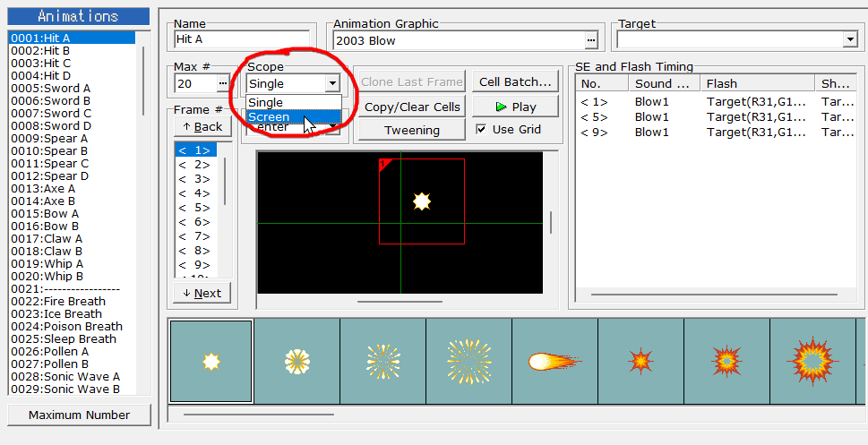This screenshot has height=445, width=868.
Task: Select frame < 5> in frame list
Action: 196,208
